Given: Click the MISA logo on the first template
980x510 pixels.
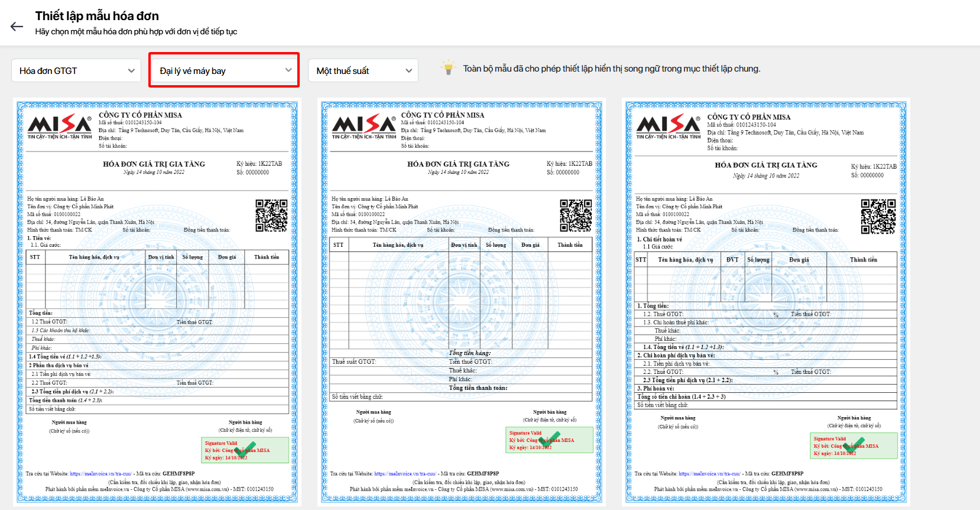Looking at the screenshot, I should [x=60, y=126].
